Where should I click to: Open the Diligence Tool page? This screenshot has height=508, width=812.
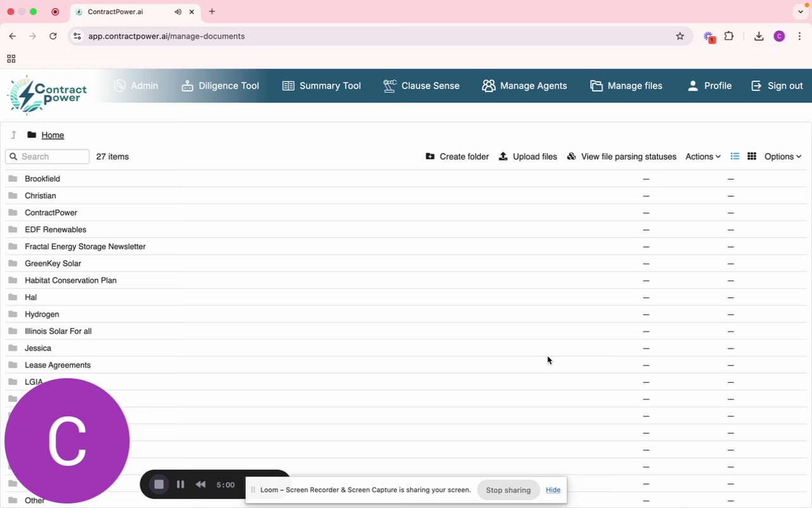click(220, 86)
